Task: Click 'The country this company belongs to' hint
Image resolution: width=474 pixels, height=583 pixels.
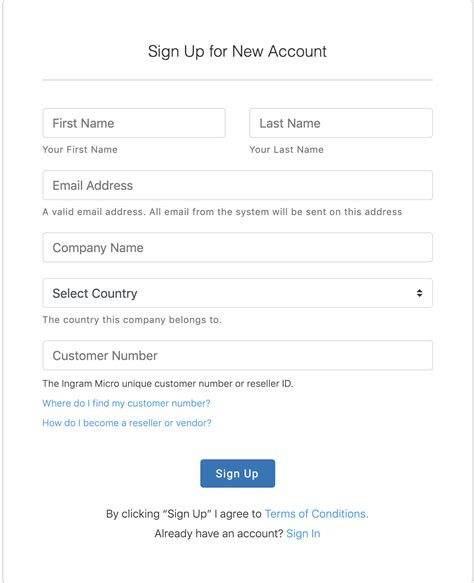Action: 132,320
